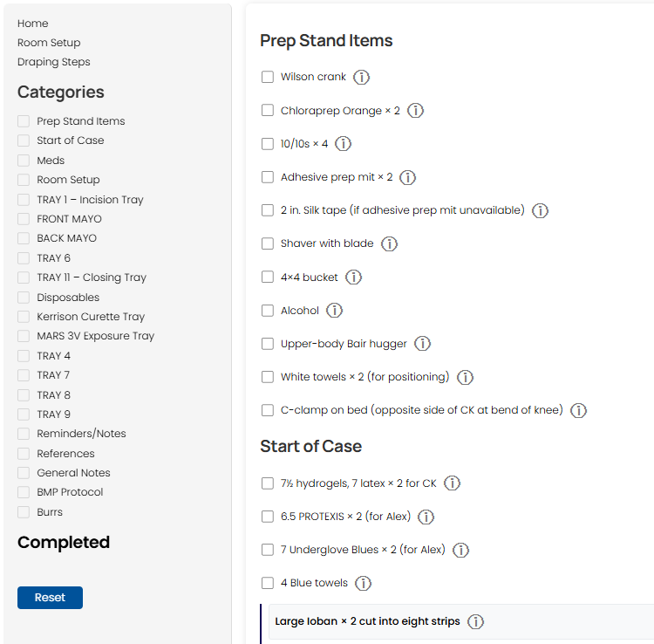Click info icon next to Wilson crank
Image resolution: width=654 pixels, height=644 pixels.
pos(362,77)
